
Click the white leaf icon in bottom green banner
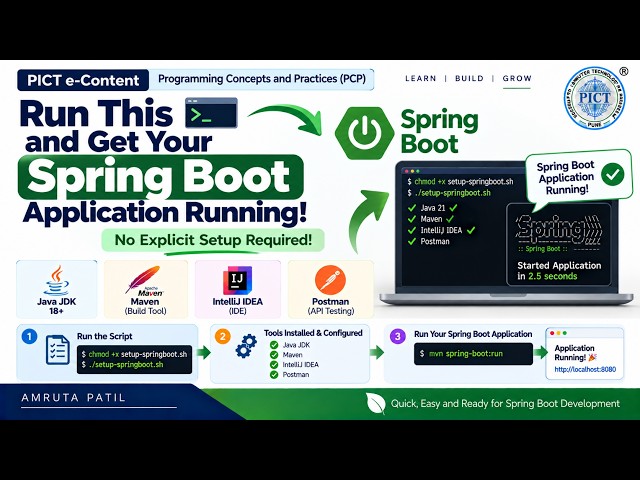point(376,403)
